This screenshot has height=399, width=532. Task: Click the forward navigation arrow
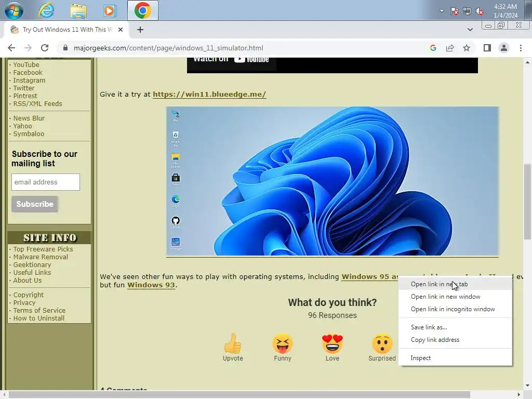click(x=28, y=48)
